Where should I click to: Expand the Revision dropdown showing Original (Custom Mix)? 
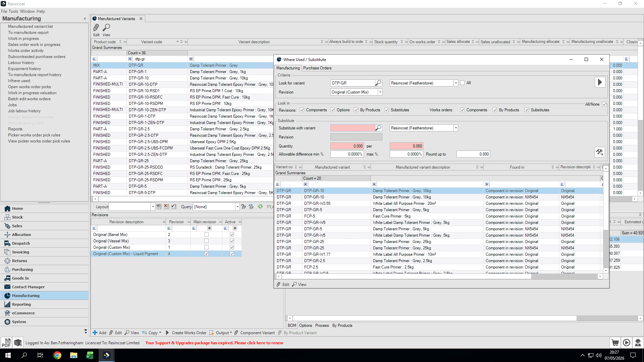pos(380,92)
